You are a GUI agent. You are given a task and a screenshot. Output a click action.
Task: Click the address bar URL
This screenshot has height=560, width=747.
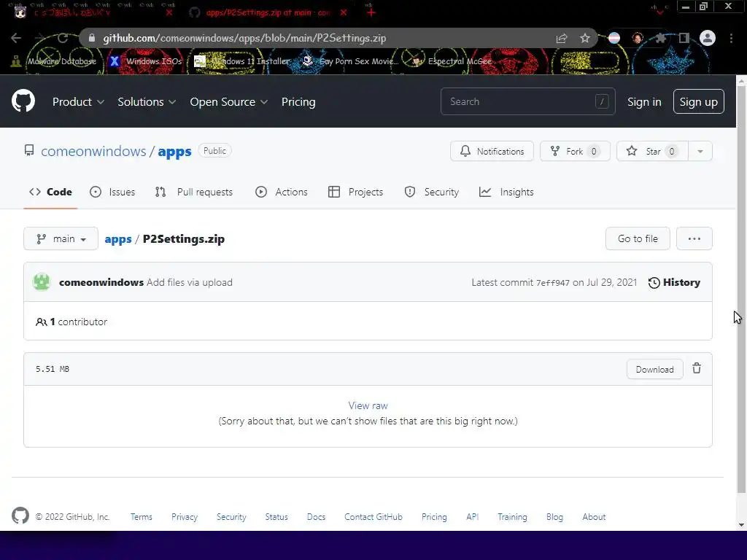[244, 38]
